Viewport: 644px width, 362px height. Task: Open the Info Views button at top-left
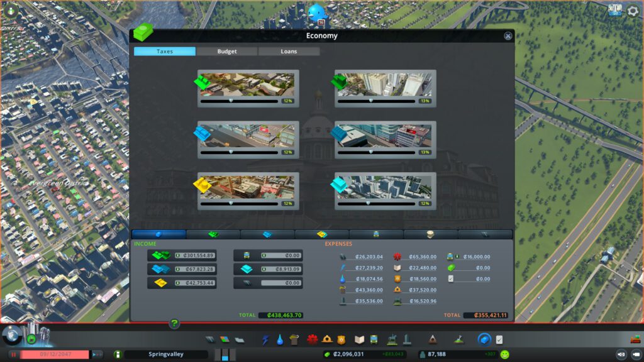coord(11,11)
